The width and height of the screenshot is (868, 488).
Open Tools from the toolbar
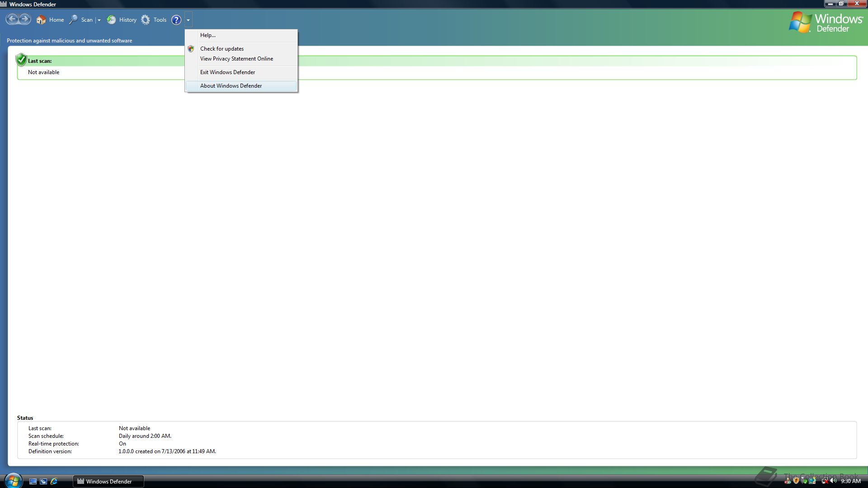154,20
